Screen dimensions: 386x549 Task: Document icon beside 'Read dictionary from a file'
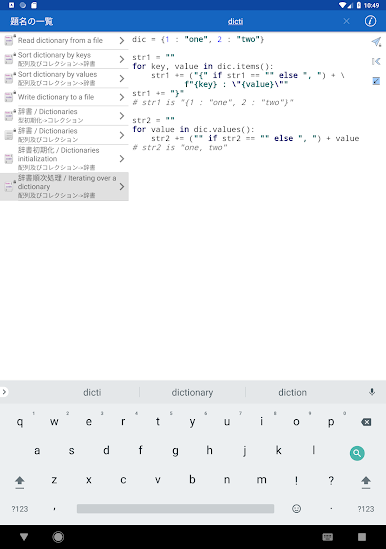tap(9, 40)
